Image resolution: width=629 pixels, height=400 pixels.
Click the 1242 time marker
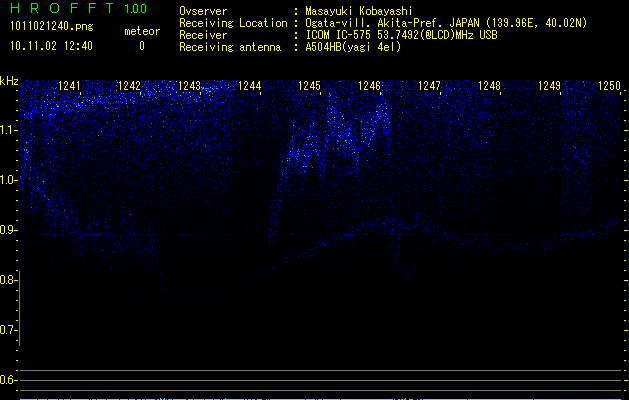[x=130, y=86]
